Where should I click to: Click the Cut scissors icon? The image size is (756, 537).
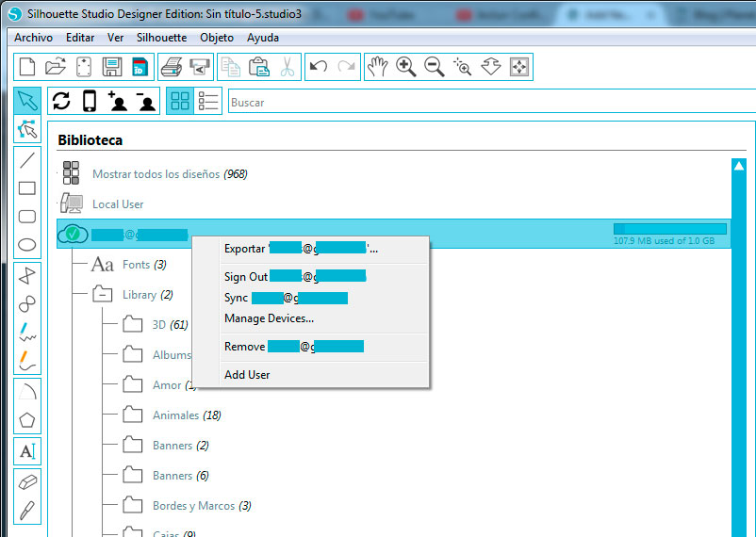(288, 67)
